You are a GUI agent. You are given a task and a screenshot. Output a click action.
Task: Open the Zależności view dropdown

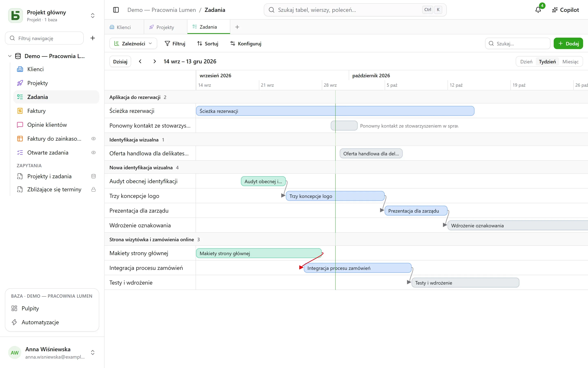[133, 44]
